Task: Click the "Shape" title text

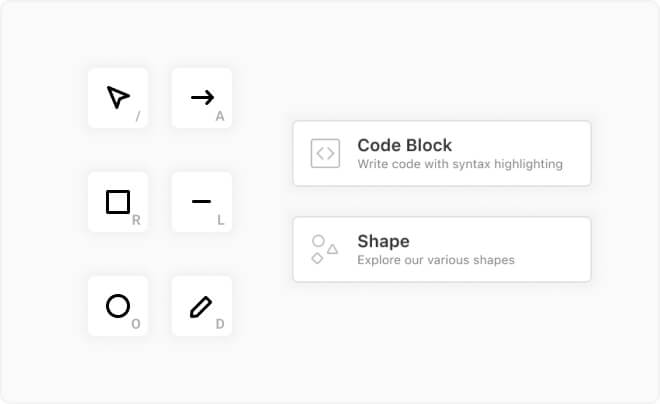Action: click(x=383, y=241)
